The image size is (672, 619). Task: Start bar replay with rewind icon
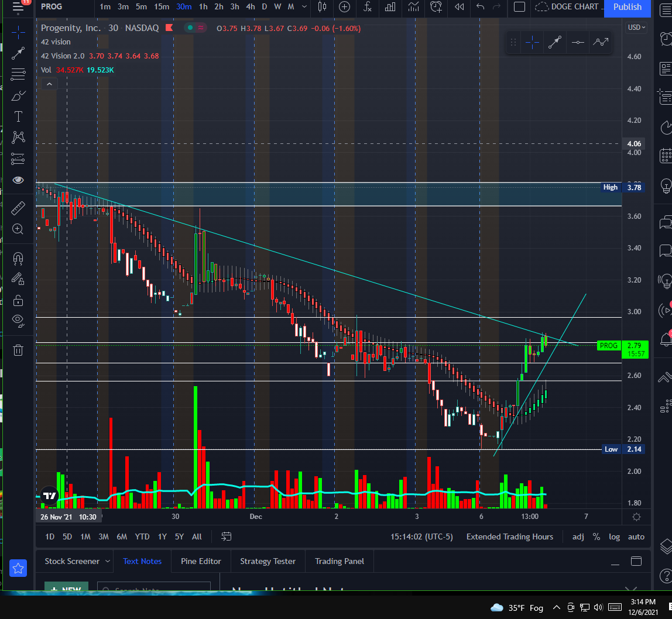click(x=460, y=7)
